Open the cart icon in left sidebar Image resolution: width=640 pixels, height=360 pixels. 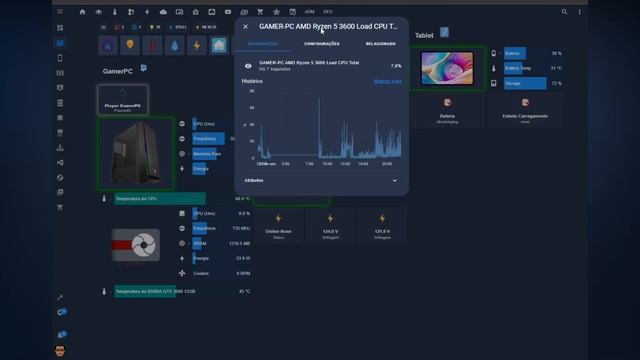tap(60, 207)
